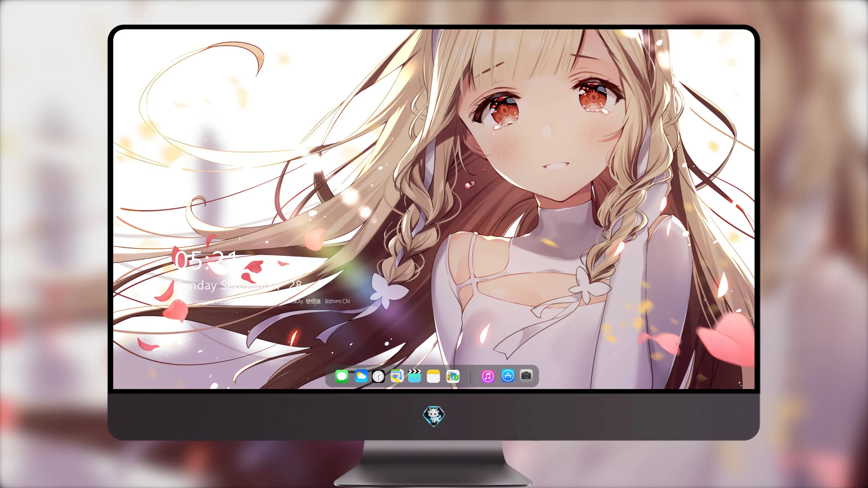Click the 05:21 clock display
This screenshot has height=488, width=868.
206,260
